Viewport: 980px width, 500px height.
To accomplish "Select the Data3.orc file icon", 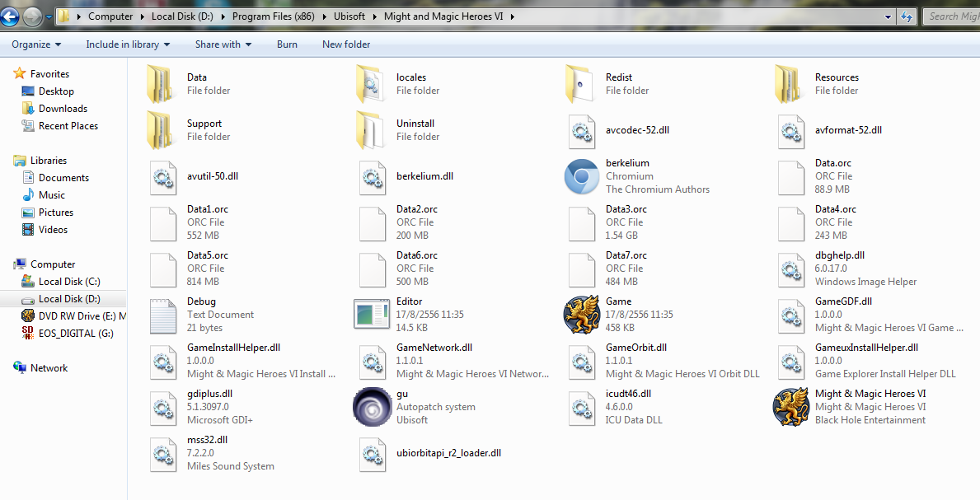I will [582, 222].
